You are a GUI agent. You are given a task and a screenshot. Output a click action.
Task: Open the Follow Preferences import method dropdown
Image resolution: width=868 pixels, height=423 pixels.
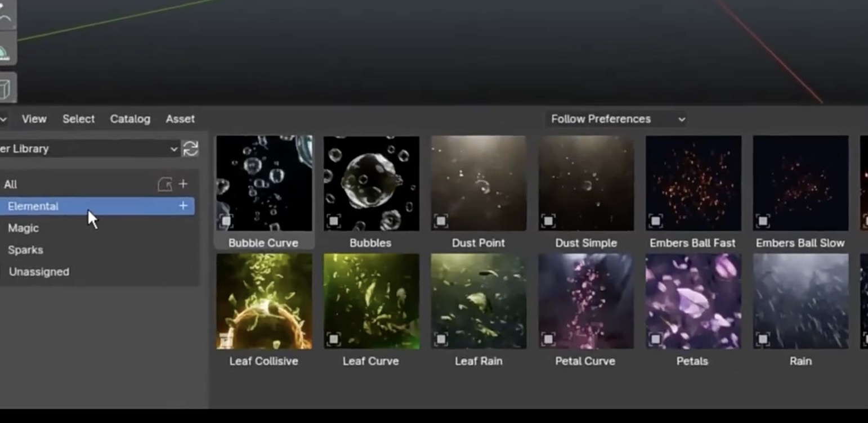(617, 119)
